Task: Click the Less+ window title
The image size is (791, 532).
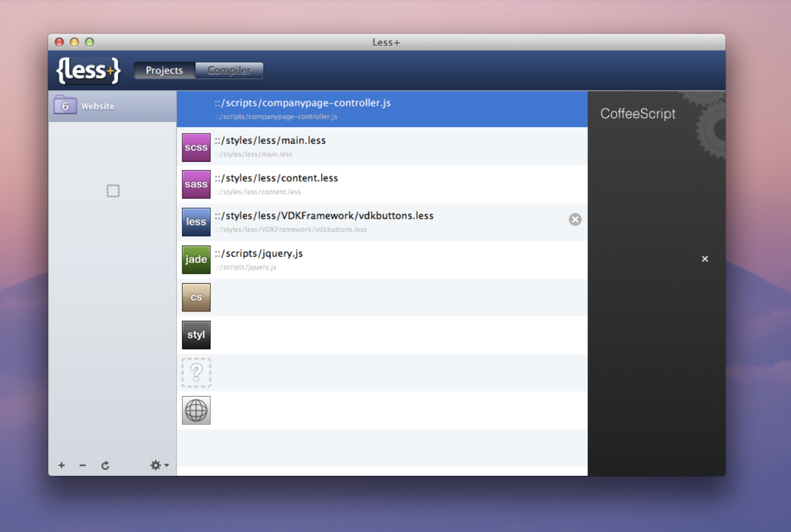Action: [x=386, y=43]
